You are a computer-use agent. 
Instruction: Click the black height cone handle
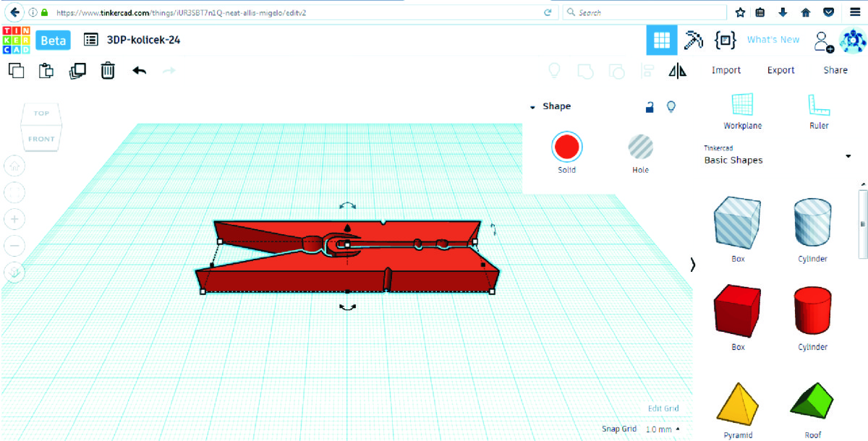347,228
